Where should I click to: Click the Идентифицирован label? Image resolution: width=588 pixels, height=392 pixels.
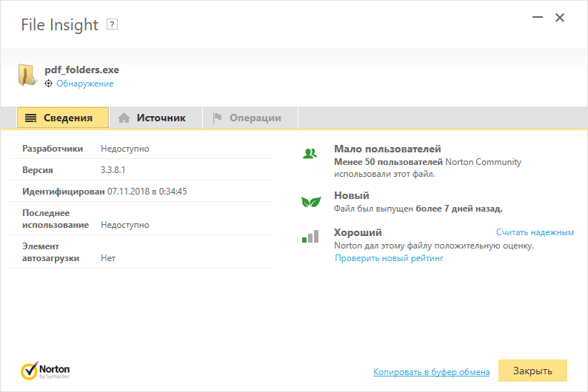pos(64,192)
